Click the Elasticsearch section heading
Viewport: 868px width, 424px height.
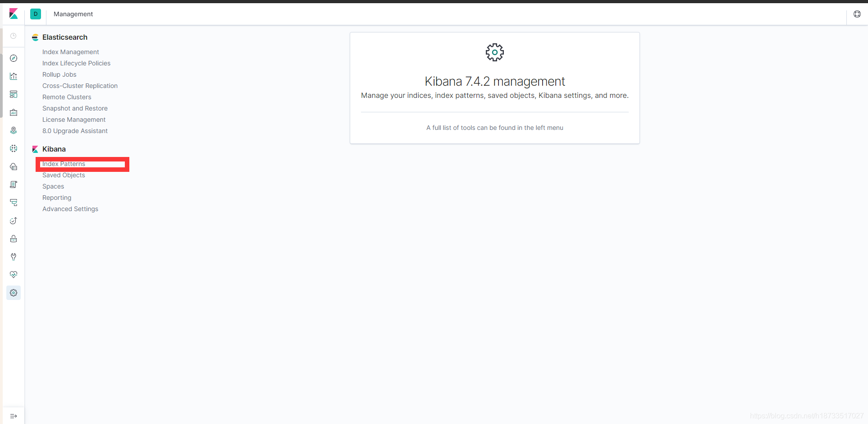tap(65, 37)
